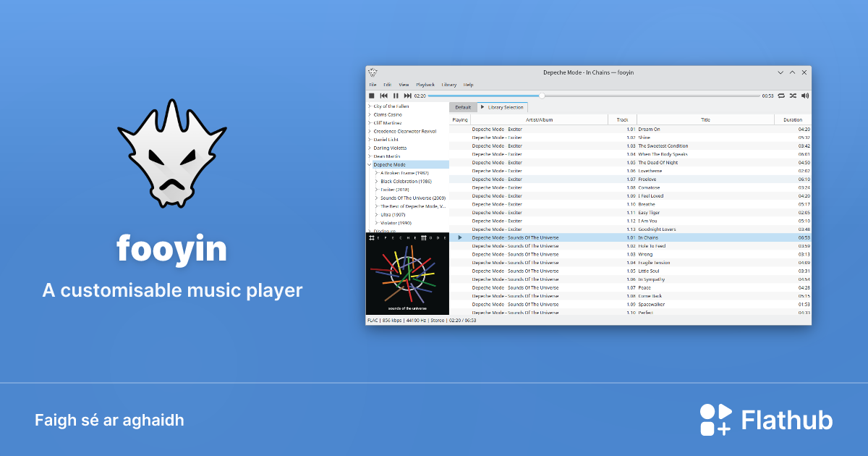Screen dimensions: 868x456
Task: Open the Playback menu
Action: click(x=425, y=85)
